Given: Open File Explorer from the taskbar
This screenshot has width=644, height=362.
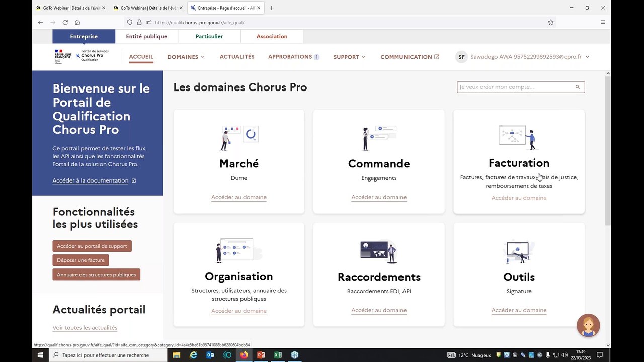Looking at the screenshot, I should pyautogui.click(x=177, y=355).
